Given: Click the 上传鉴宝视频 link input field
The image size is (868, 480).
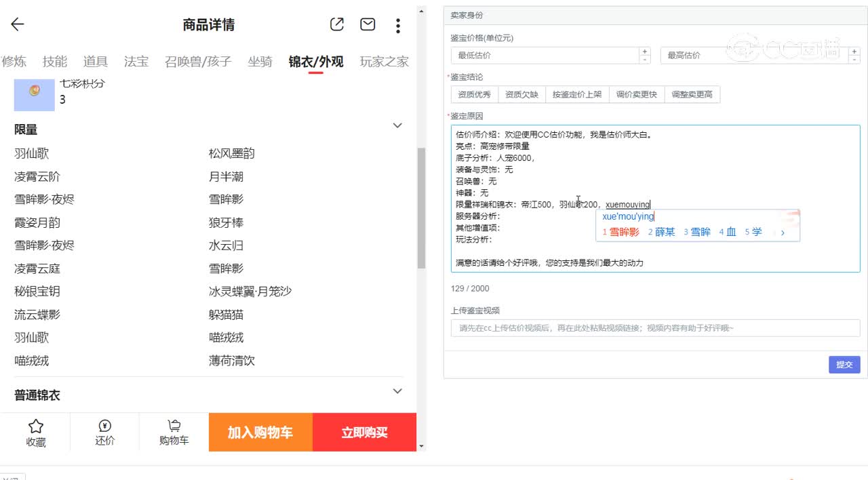Looking at the screenshot, I should 654,328.
